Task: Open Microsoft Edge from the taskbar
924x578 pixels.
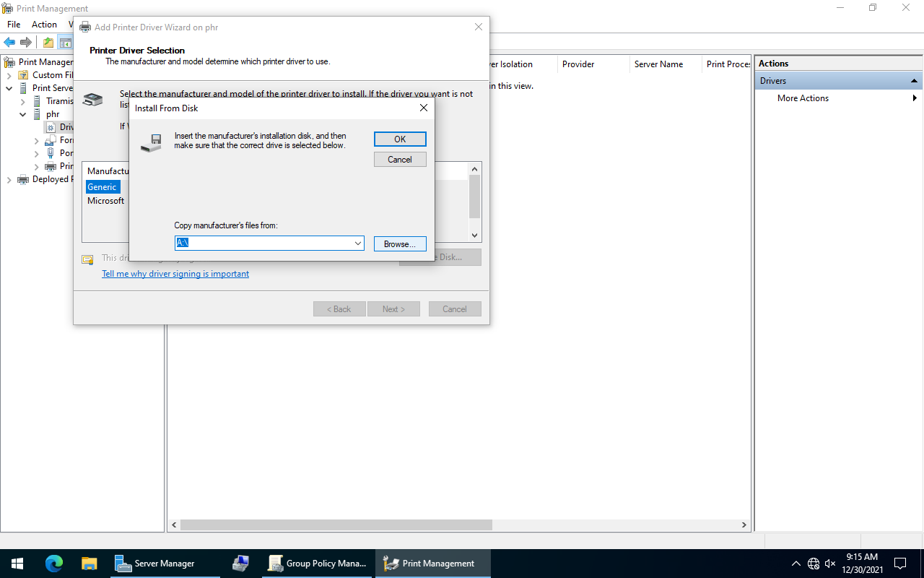Action: click(54, 564)
